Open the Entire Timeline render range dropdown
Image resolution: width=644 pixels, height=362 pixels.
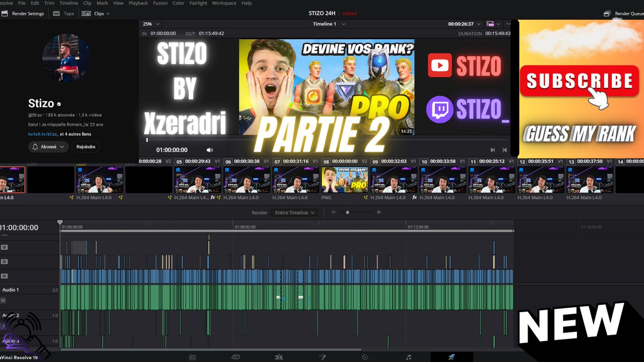tap(295, 212)
